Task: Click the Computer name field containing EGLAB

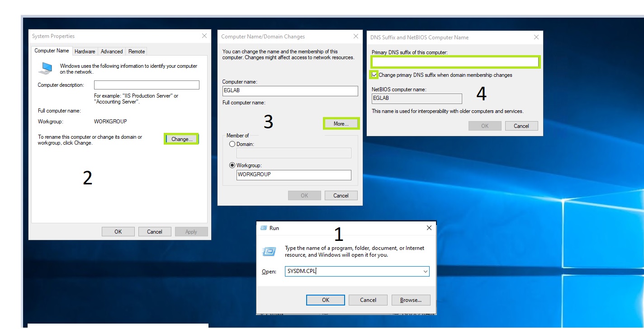Action: click(290, 91)
